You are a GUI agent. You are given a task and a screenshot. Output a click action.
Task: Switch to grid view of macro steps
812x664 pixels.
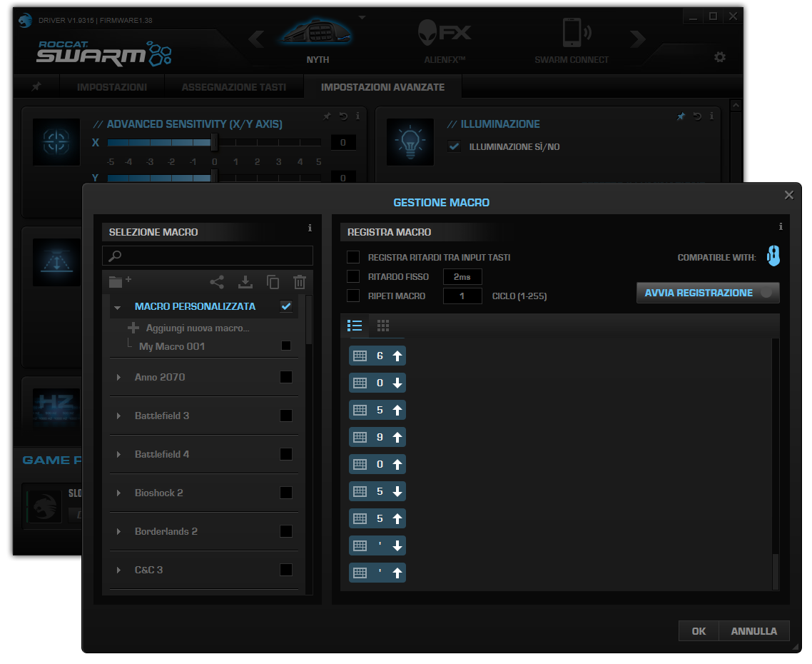(x=382, y=326)
